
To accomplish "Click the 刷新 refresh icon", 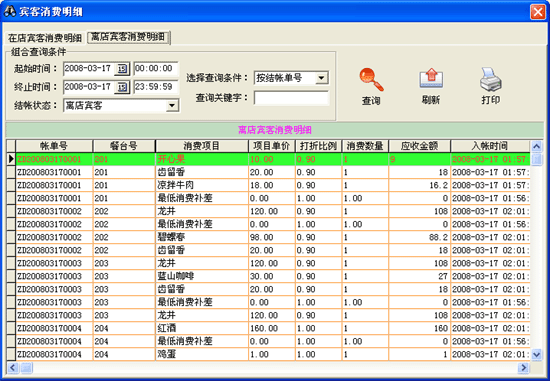I will click(x=431, y=79).
